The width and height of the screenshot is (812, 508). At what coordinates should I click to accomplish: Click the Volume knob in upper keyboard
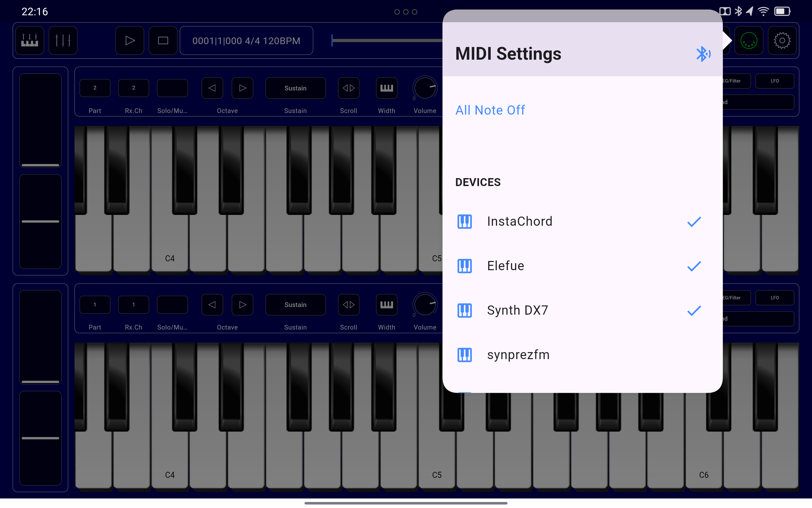(x=425, y=88)
